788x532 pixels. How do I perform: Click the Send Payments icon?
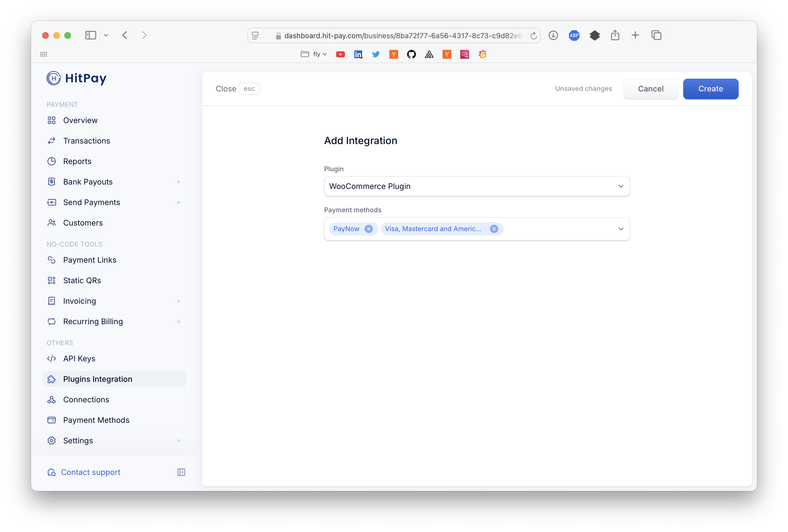pos(52,202)
